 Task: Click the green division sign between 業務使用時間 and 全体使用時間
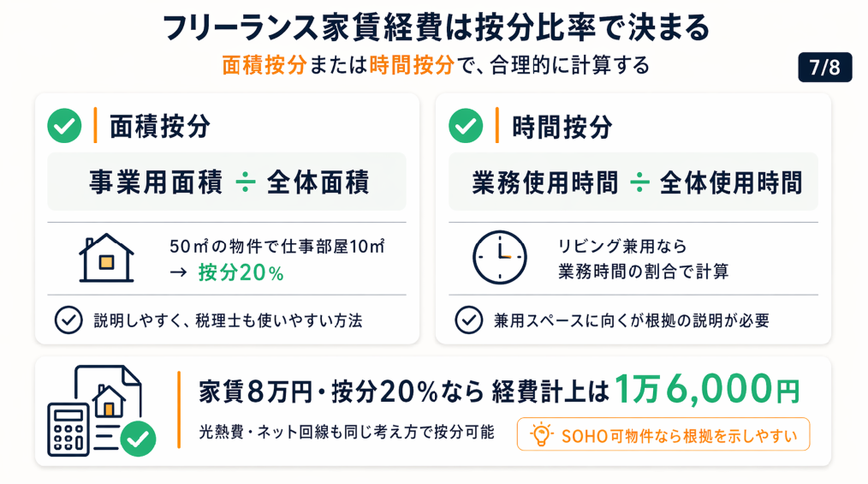pos(639,182)
